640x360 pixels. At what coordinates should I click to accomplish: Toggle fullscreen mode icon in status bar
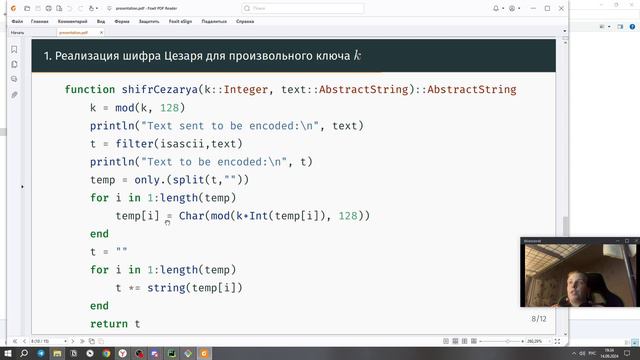[557, 341]
